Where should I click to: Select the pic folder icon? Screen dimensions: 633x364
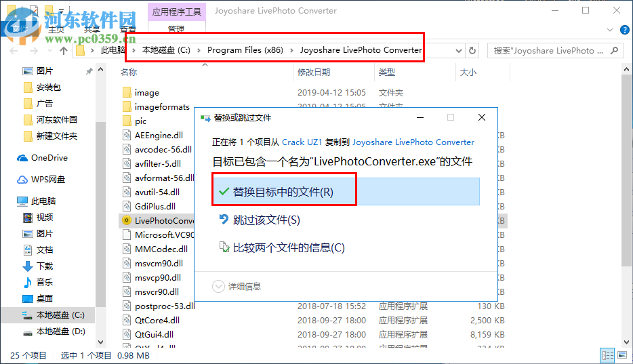[127, 121]
